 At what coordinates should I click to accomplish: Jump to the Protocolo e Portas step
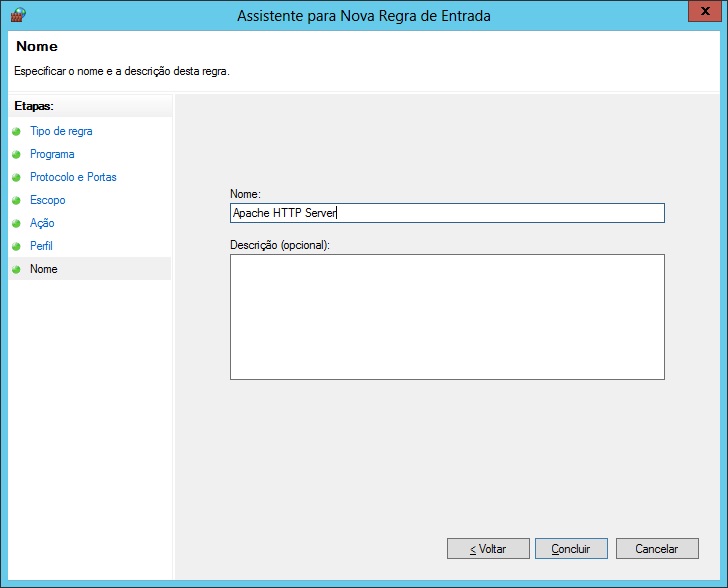[x=73, y=177]
